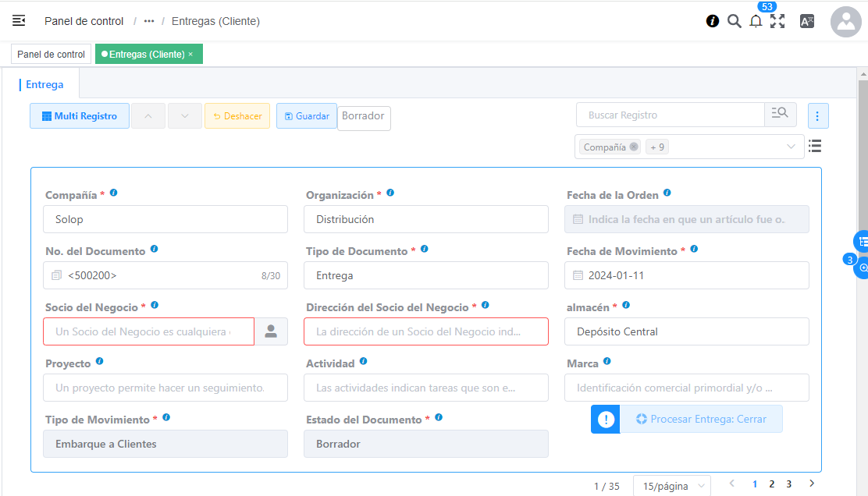Click the Socio del Negocio person icon
The width and height of the screenshot is (868, 496).
click(271, 331)
